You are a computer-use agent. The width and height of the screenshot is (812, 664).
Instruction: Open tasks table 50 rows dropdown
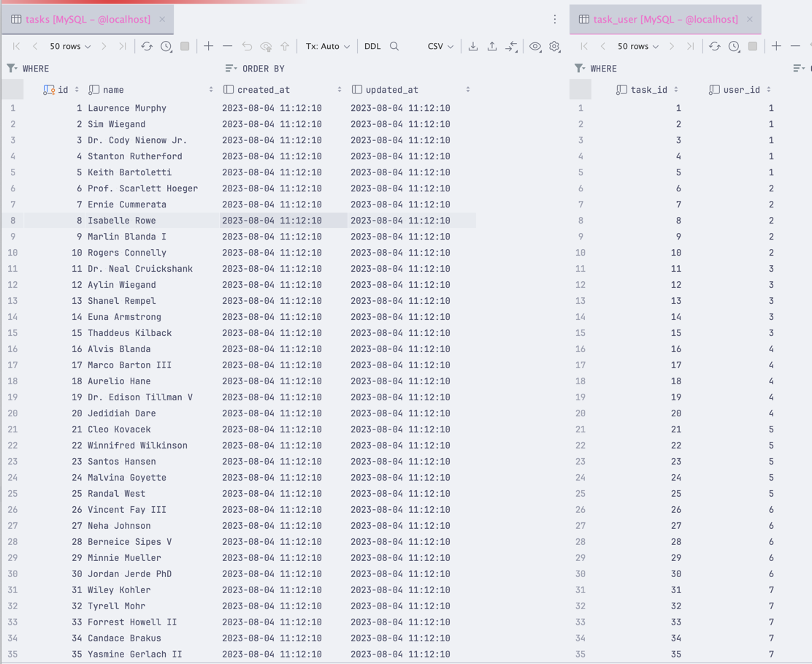click(x=70, y=46)
